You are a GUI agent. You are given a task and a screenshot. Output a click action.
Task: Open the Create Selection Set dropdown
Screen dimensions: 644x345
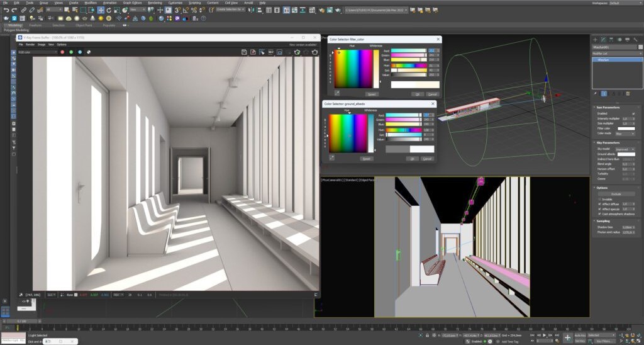[230, 9]
